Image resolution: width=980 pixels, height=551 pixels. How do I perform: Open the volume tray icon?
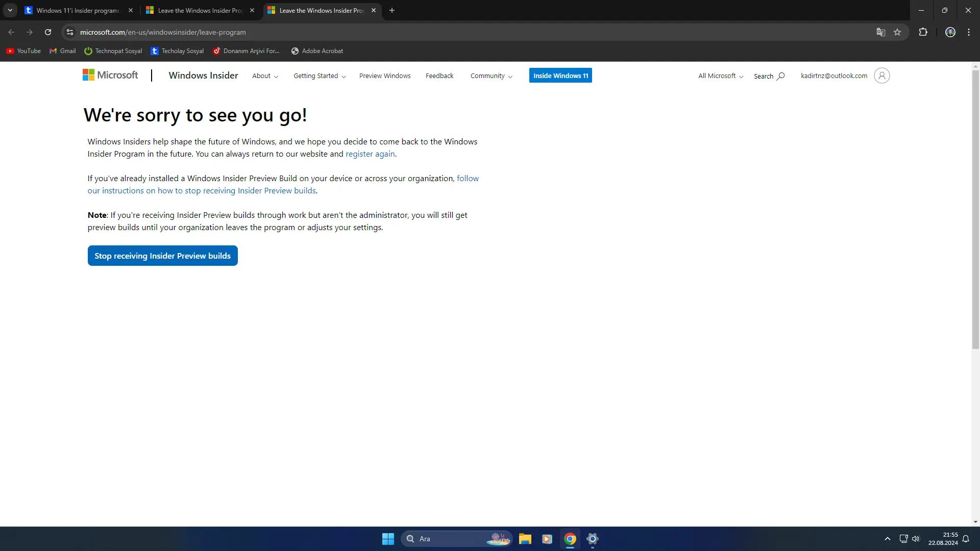coord(916,539)
